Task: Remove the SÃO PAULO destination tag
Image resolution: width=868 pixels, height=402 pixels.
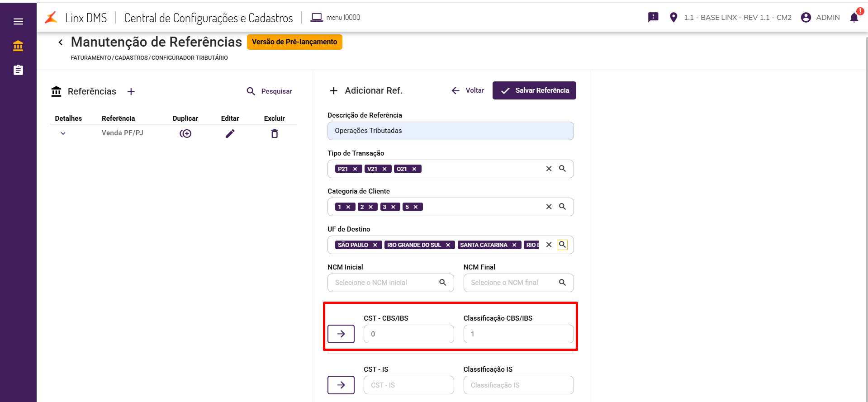Action: (375, 245)
